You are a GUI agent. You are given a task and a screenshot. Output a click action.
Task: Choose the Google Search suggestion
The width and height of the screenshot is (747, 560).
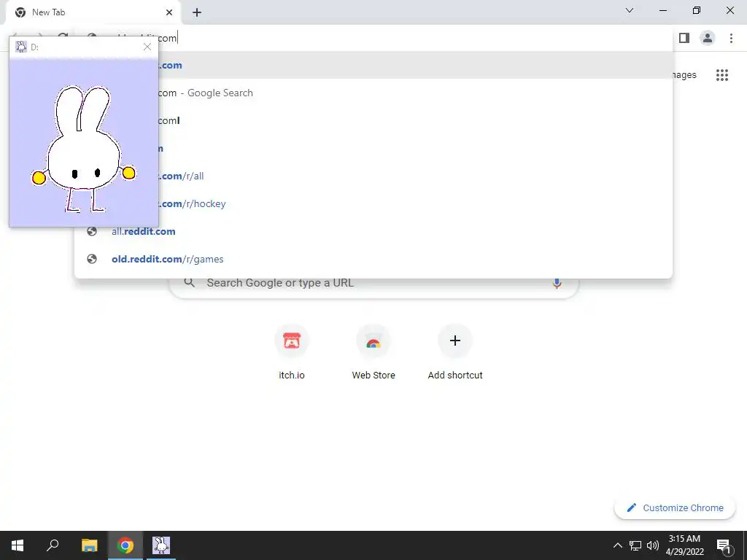pos(373,93)
